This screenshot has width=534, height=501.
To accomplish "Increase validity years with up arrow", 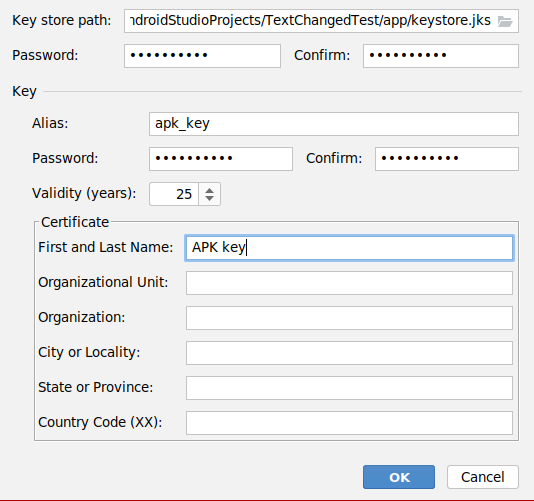I will [209, 190].
